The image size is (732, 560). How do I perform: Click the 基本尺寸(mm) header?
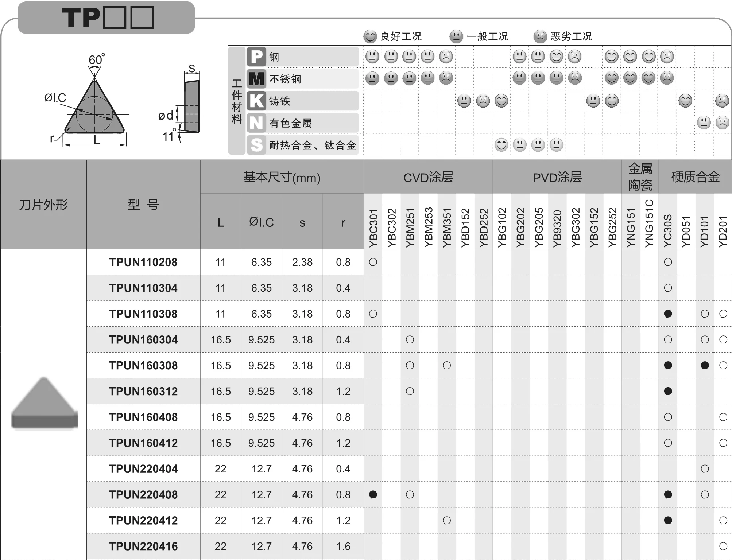pos(282,177)
